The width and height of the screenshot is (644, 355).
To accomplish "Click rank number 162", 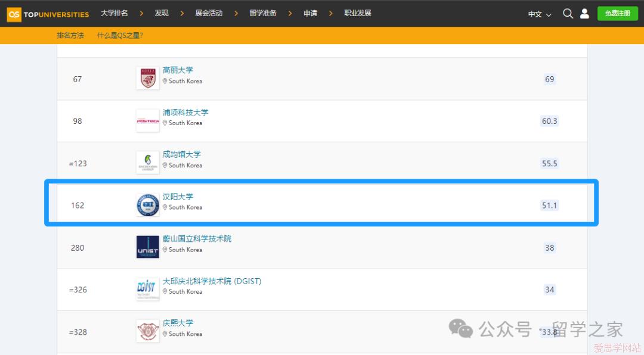I will coord(78,205).
